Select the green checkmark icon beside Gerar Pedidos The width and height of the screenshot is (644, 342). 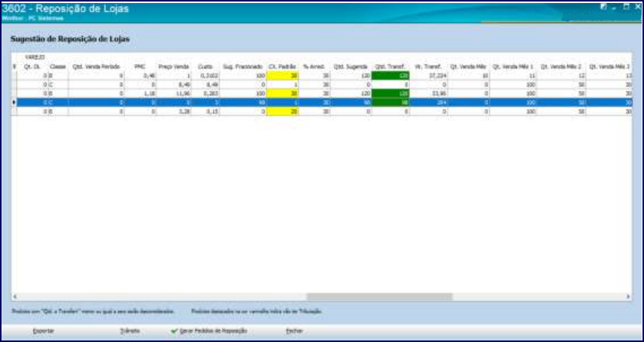[x=174, y=331]
